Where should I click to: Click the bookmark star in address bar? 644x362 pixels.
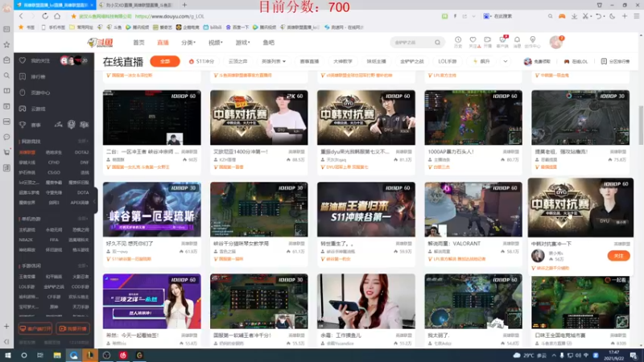73,16
